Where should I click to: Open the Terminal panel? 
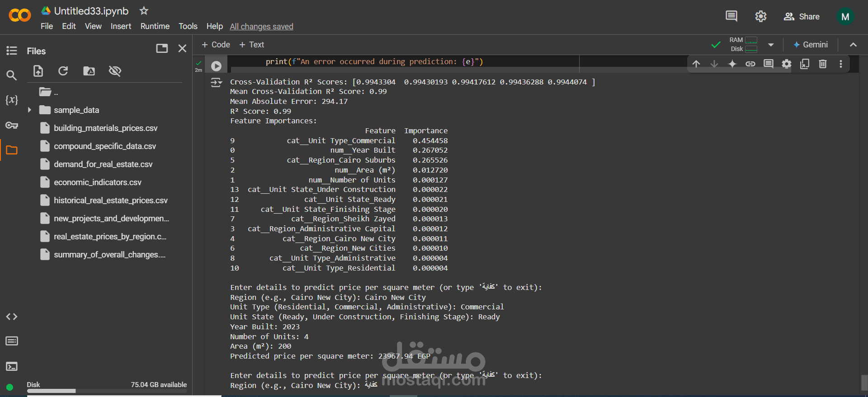point(12,366)
